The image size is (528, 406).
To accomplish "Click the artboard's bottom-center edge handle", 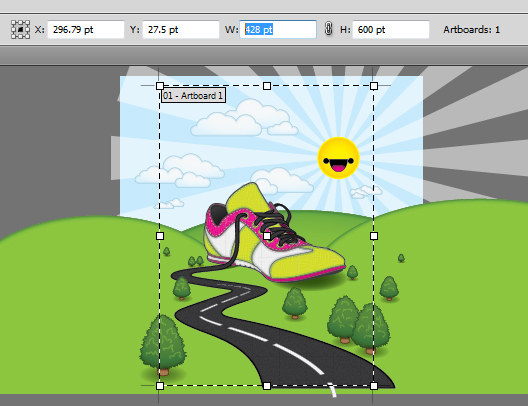I will point(267,386).
